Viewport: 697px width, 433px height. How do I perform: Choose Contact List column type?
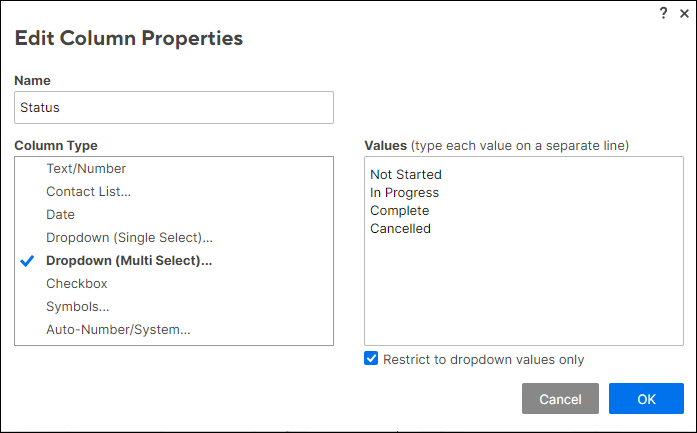click(x=88, y=191)
